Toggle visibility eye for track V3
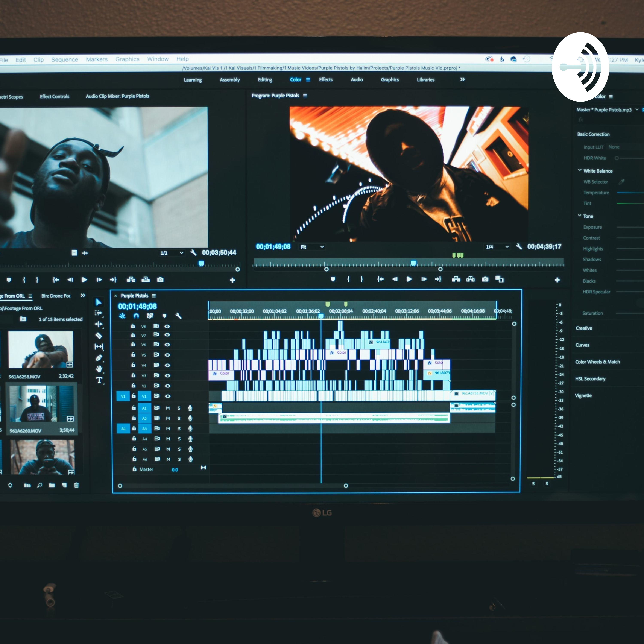 (x=168, y=376)
